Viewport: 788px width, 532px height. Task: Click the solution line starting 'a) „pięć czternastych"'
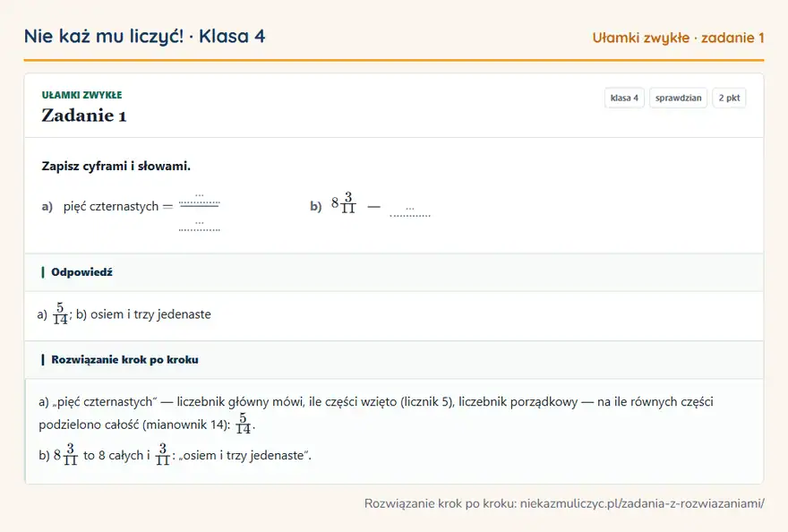pos(376,402)
